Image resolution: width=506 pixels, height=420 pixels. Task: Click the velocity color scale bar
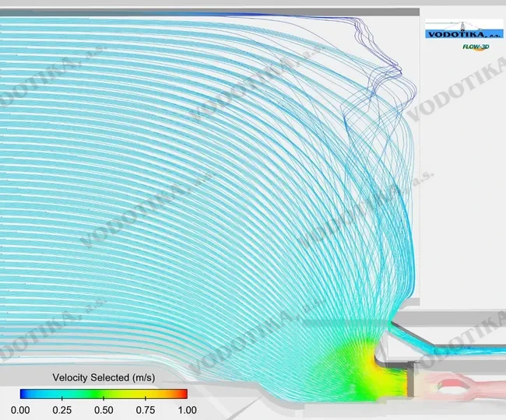(x=104, y=394)
